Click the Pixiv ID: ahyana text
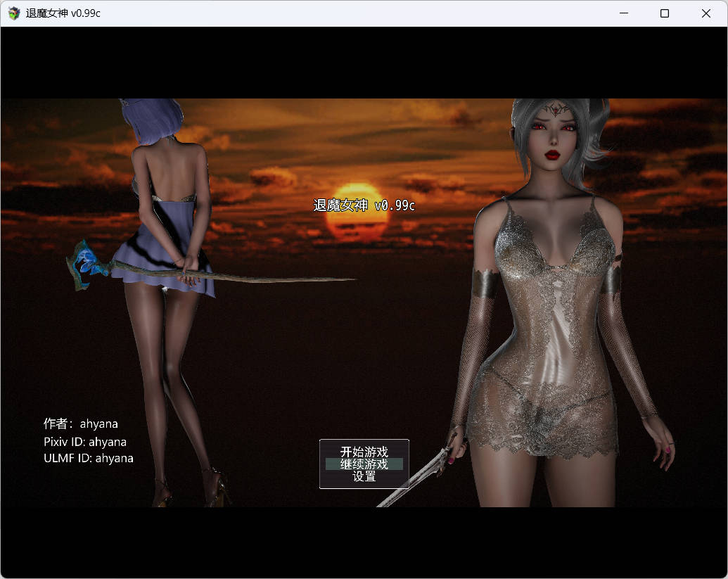 pos(84,442)
